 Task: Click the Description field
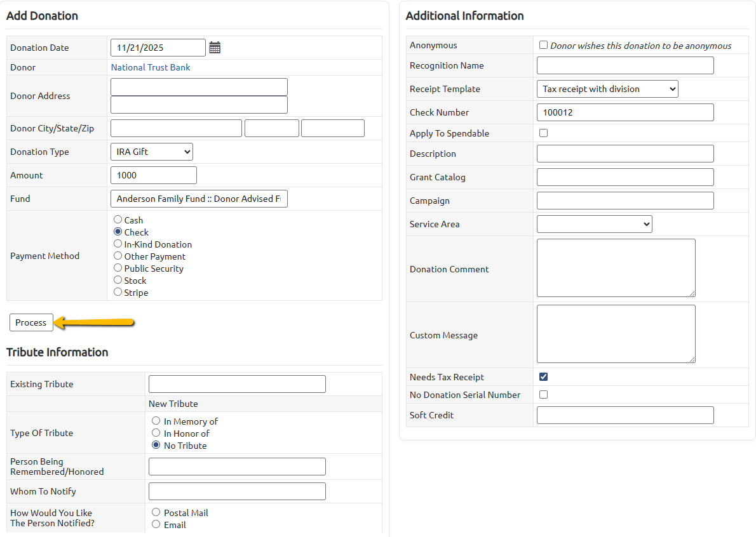625,154
